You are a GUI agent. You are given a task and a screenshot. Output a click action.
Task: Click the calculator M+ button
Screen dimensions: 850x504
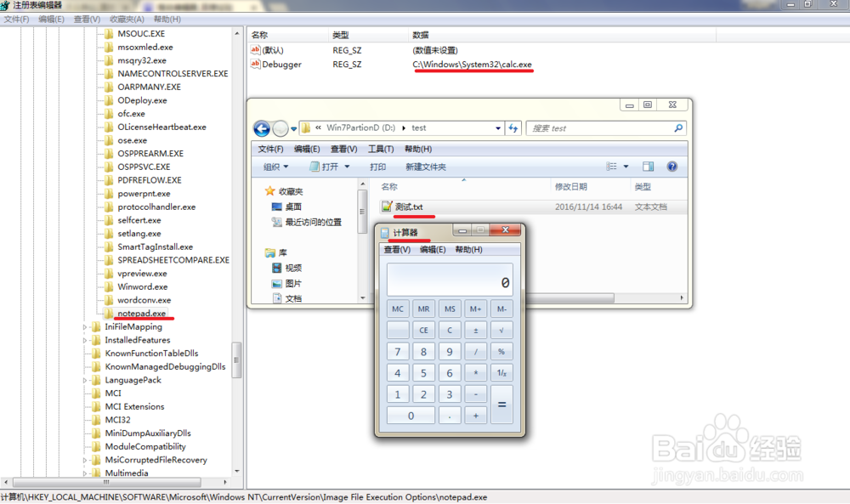pos(476,309)
